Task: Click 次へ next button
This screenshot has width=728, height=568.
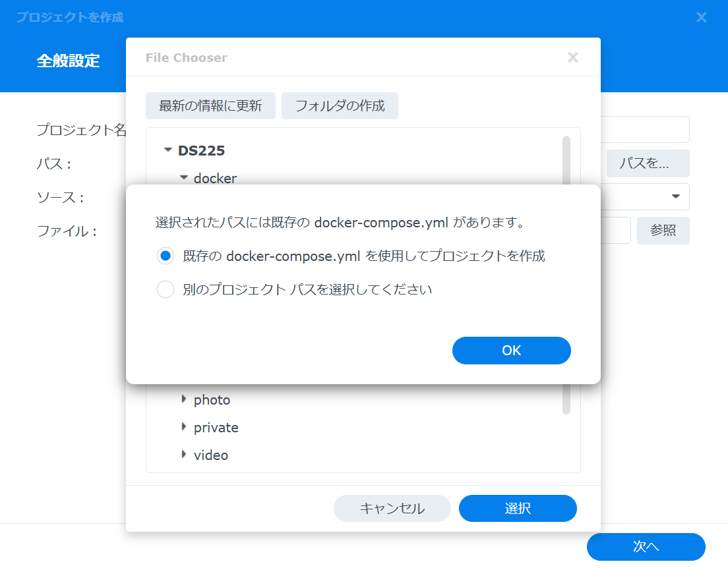Action: pos(646,547)
